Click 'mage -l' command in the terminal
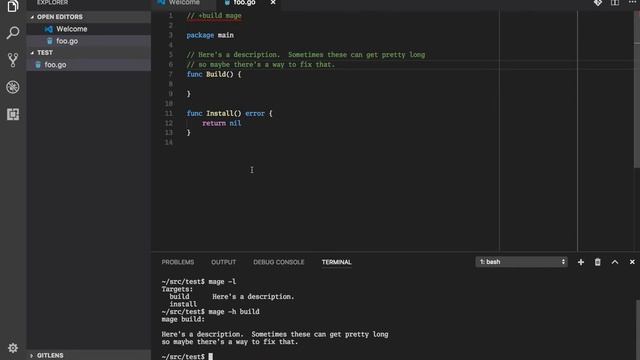Viewport: 640px width, 360px height. 222,282
